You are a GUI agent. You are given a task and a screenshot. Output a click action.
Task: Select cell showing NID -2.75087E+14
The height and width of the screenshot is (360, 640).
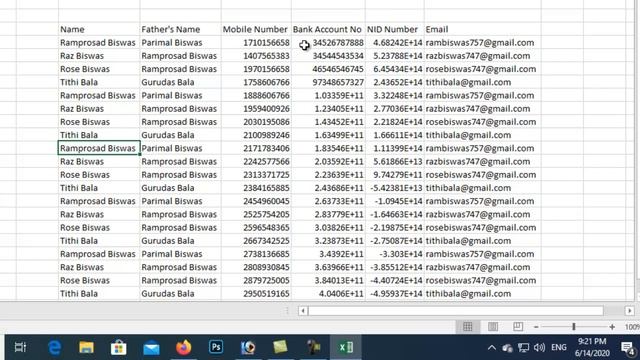click(x=395, y=240)
